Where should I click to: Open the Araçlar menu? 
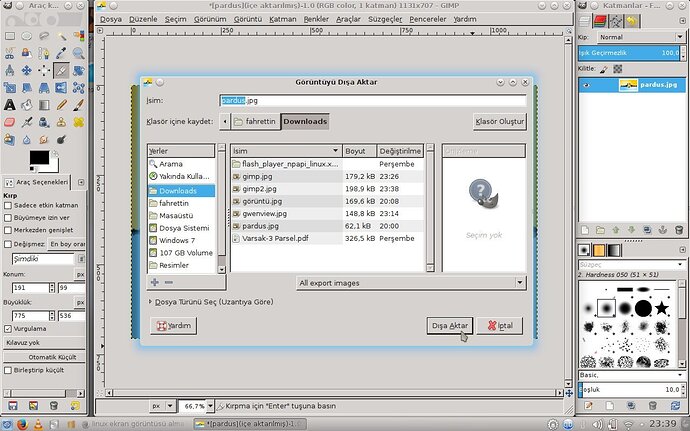pyautogui.click(x=348, y=19)
